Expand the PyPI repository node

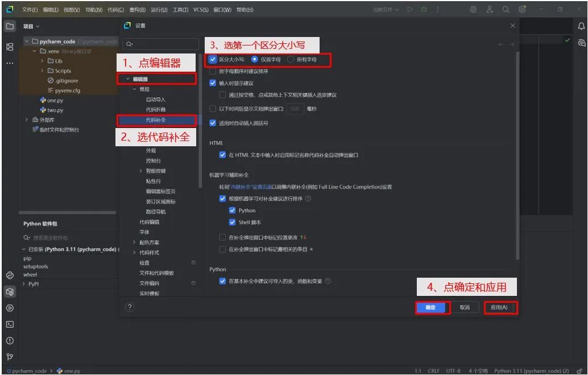[24, 284]
